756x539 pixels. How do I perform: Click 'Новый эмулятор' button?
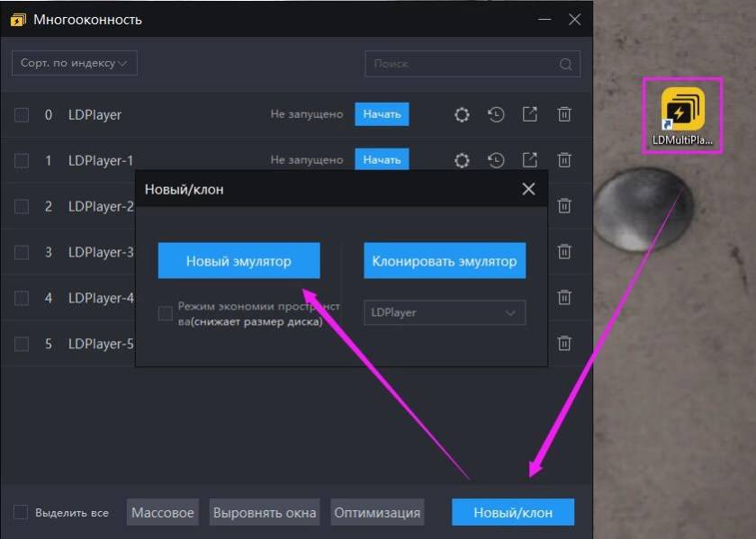click(238, 261)
